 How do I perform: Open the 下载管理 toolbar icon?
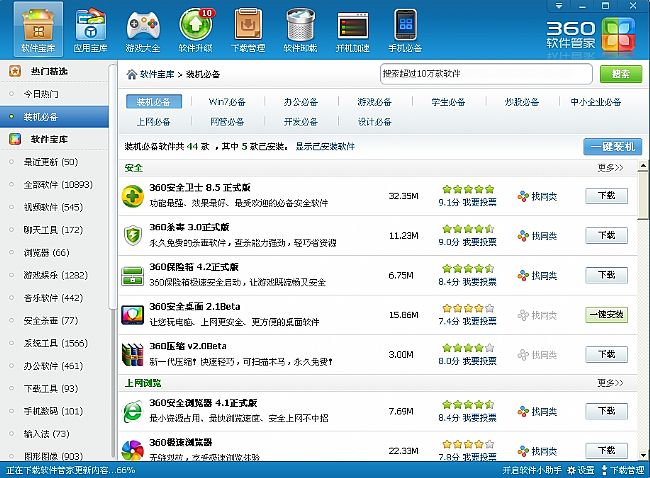click(x=247, y=29)
